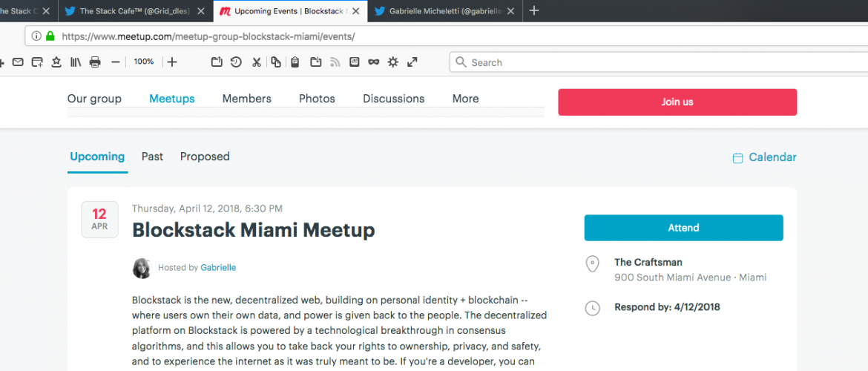Screen dimensions: 868x371
Task: Reset zoom using the 100% indicator
Action: coord(144,62)
